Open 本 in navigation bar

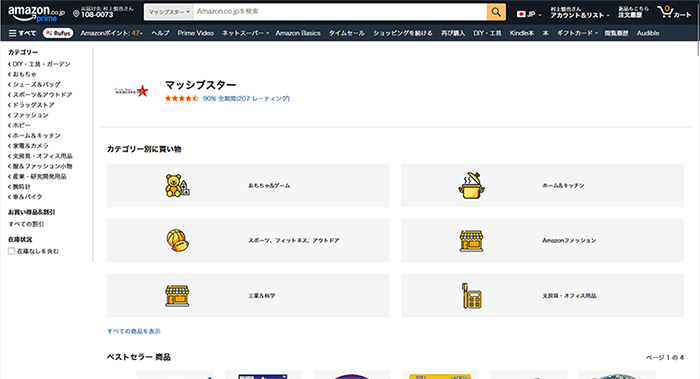tap(545, 33)
